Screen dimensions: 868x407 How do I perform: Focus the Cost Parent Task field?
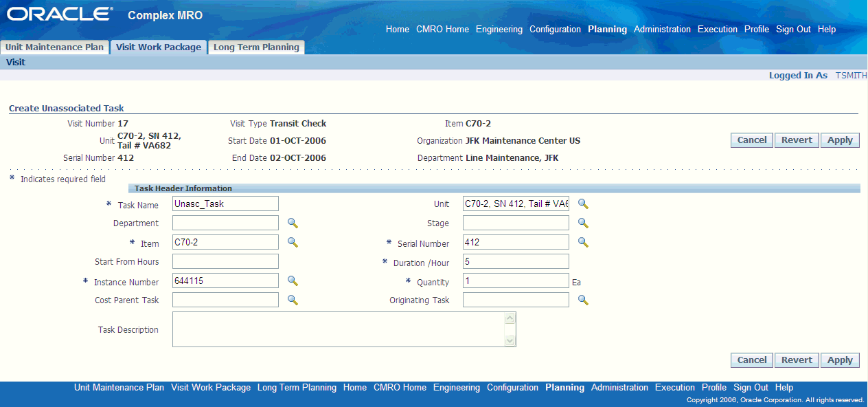click(x=225, y=300)
